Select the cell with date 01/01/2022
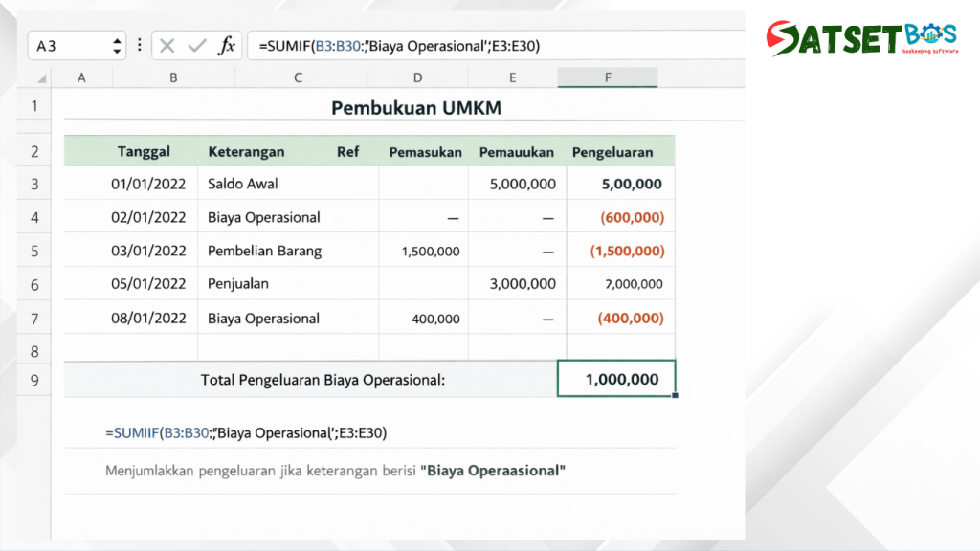This screenshot has width=980, height=551. [148, 184]
